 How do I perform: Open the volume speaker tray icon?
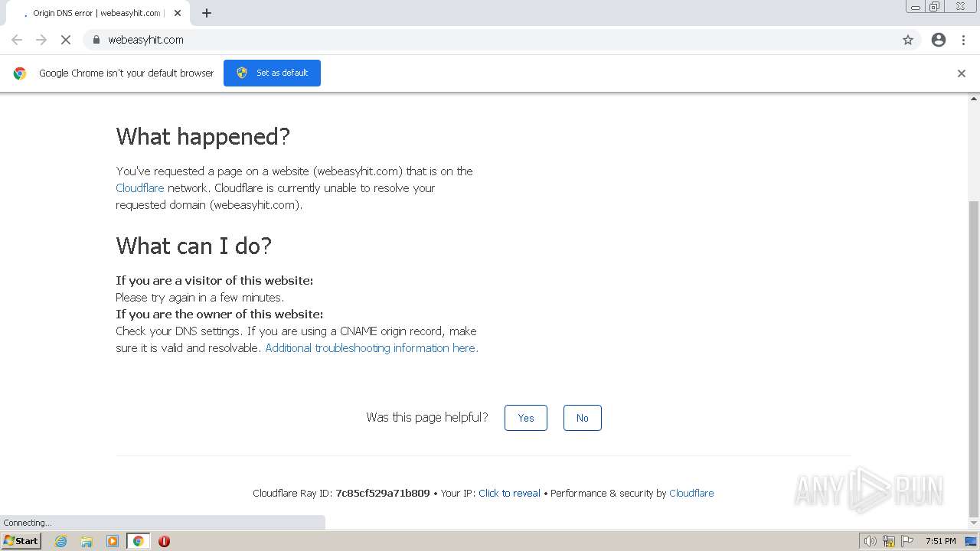point(870,541)
